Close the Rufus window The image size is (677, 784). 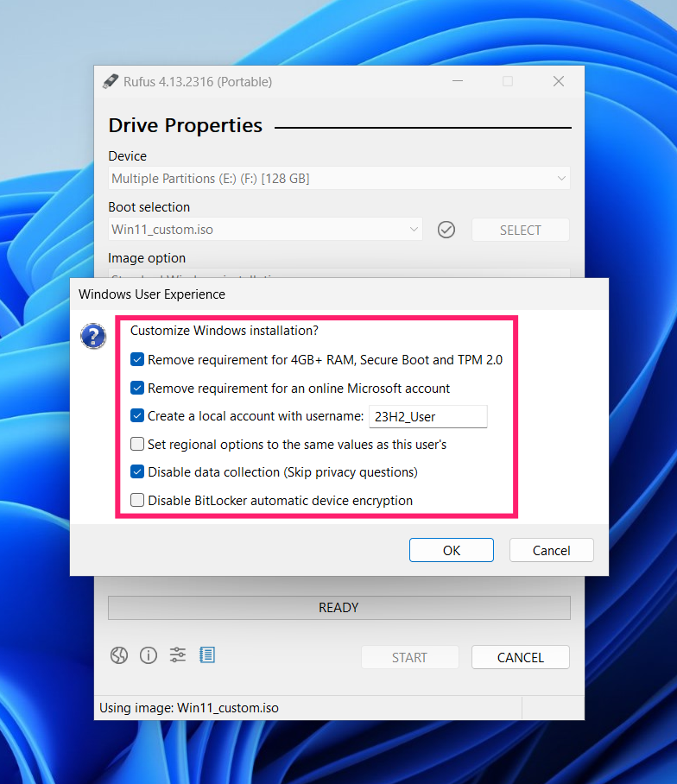click(559, 81)
